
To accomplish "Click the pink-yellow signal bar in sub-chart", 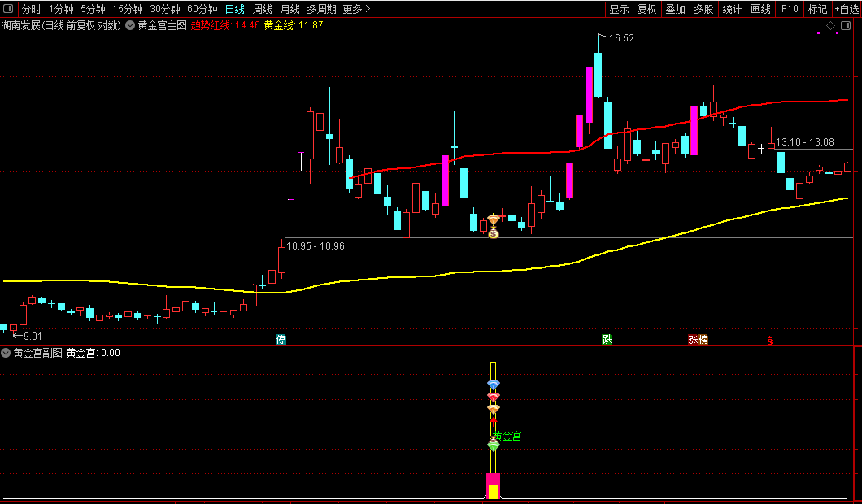I will [493, 486].
